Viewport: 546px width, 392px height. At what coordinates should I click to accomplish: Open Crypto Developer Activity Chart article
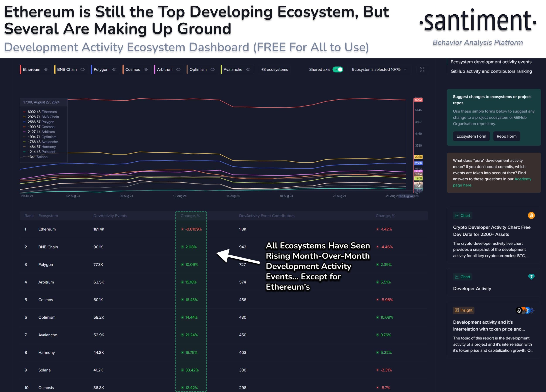coord(492,231)
